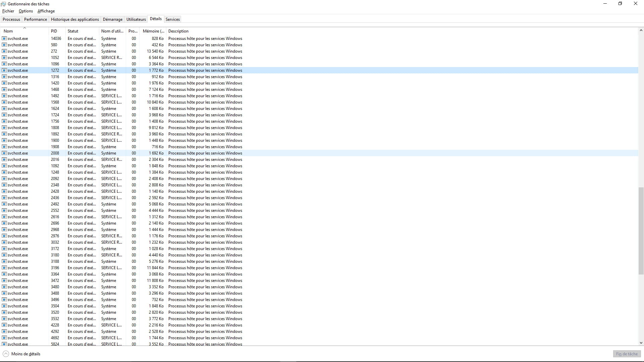Viewport: 644px width, 362px height.
Task: Click the svchost.exe icon for PID 1272
Action: coord(4,70)
